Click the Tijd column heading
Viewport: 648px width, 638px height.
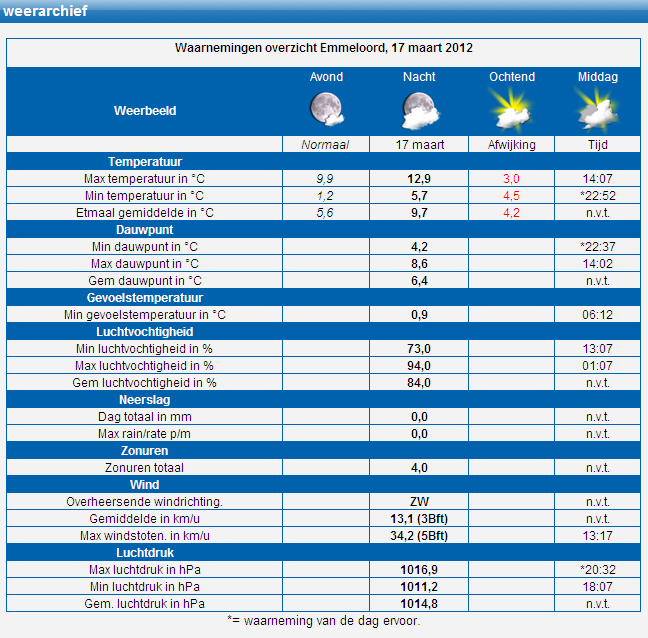pyautogui.click(x=598, y=145)
